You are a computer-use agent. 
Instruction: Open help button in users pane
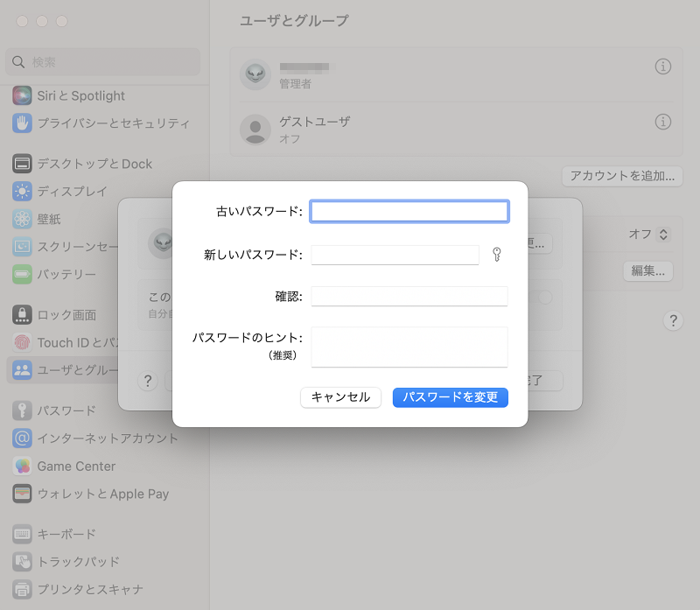(x=673, y=320)
